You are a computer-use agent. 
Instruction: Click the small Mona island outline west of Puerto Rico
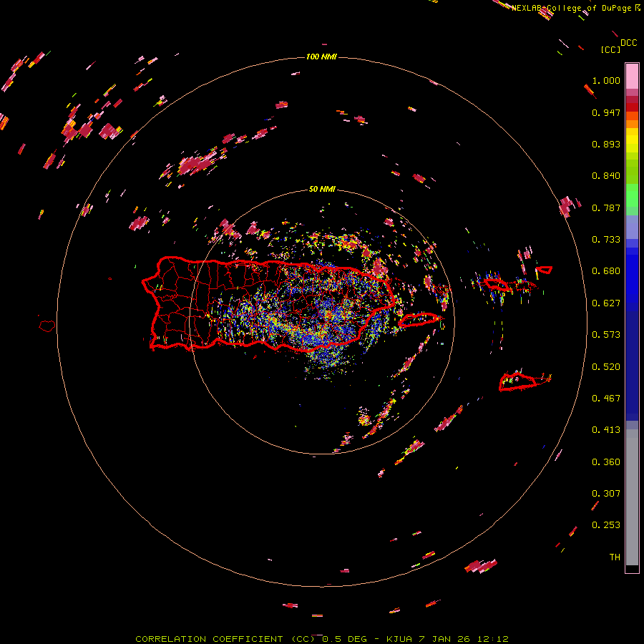coord(47,326)
